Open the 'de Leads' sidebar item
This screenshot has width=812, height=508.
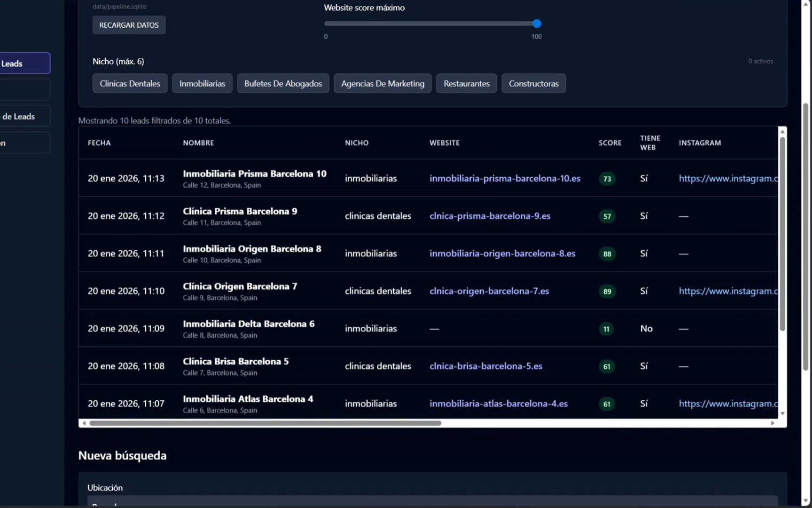click(x=23, y=116)
